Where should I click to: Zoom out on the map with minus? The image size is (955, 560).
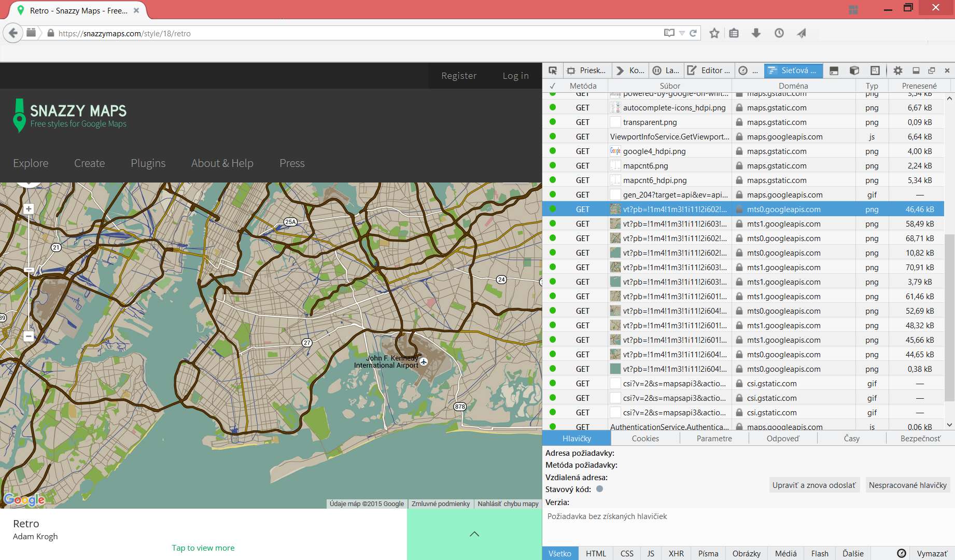29,336
